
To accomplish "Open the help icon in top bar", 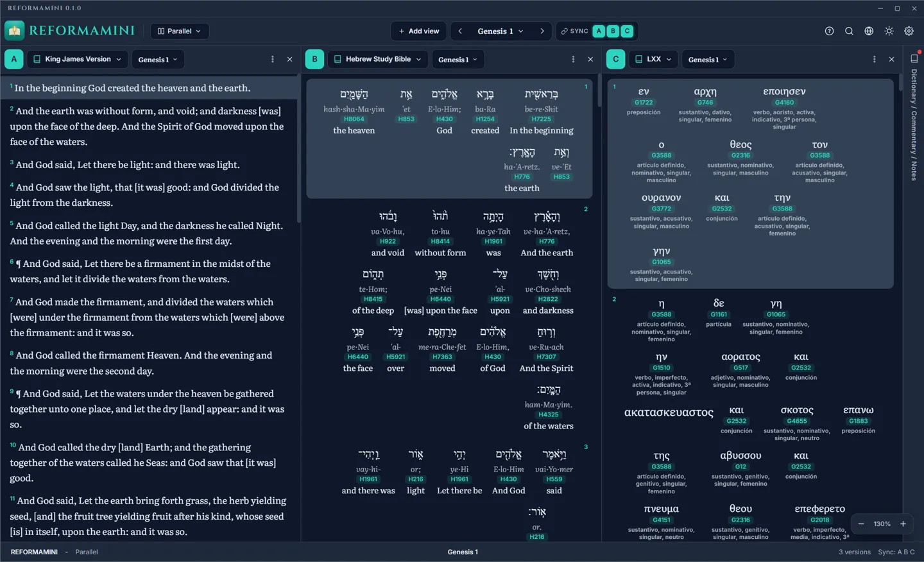I will point(829,31).
